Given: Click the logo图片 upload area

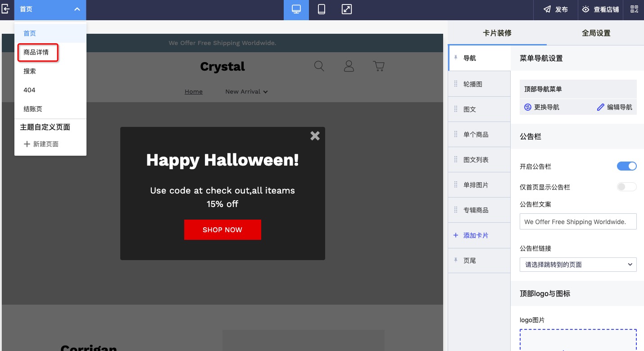Looking at the screenshot, I should point(578,340).
